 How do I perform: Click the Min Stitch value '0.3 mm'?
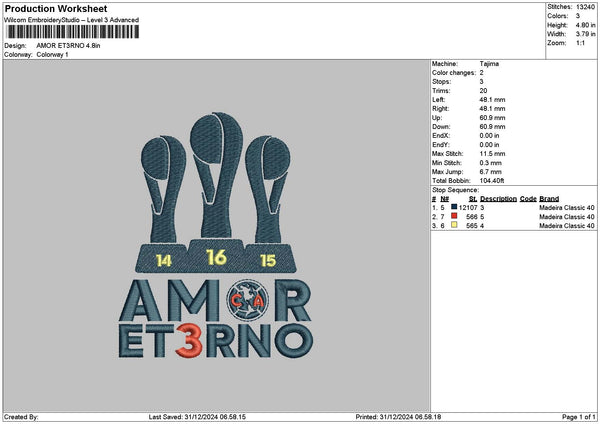point(491,163)
